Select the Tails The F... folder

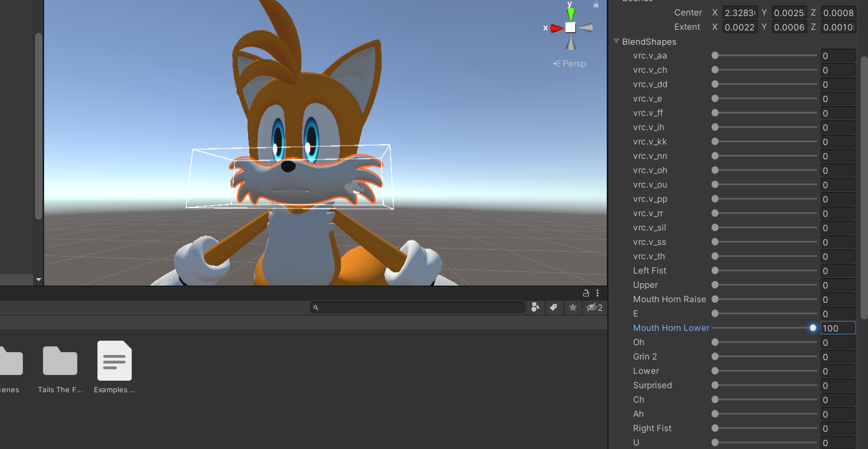tap(60, 363)
